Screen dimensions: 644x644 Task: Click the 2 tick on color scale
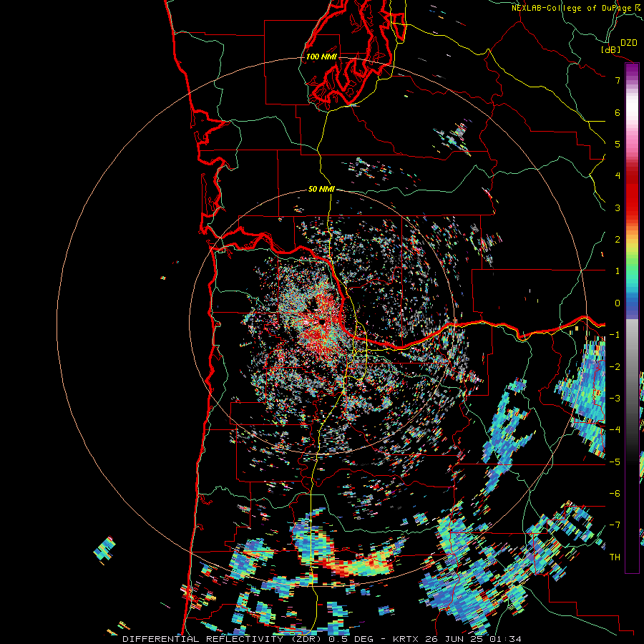pos(618,240)
